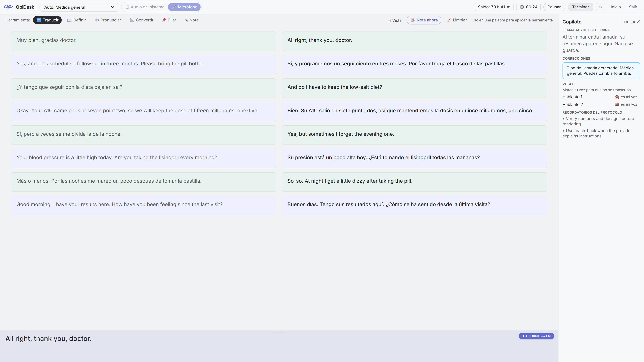644x362 pixels.
Task: Clear transcript with Limpiar
Action: coord(457,20)
